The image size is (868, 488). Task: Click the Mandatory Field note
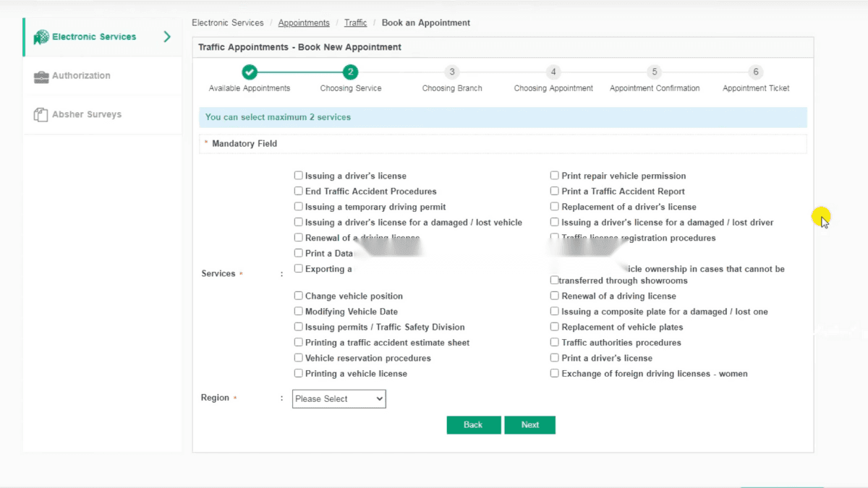244,144
